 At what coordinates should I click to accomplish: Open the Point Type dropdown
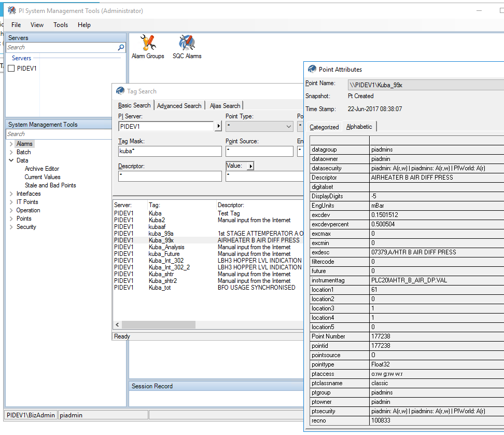click(x=259, y=127)
